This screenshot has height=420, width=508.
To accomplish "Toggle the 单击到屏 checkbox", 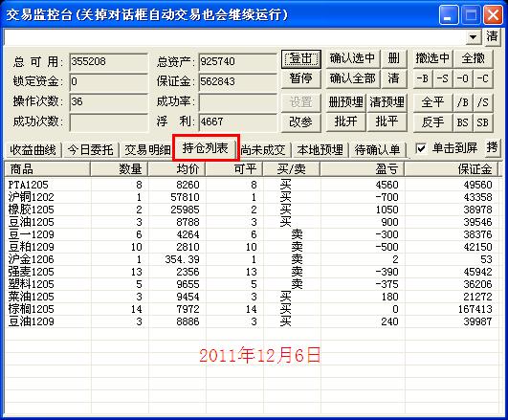I will coord(421,148).
